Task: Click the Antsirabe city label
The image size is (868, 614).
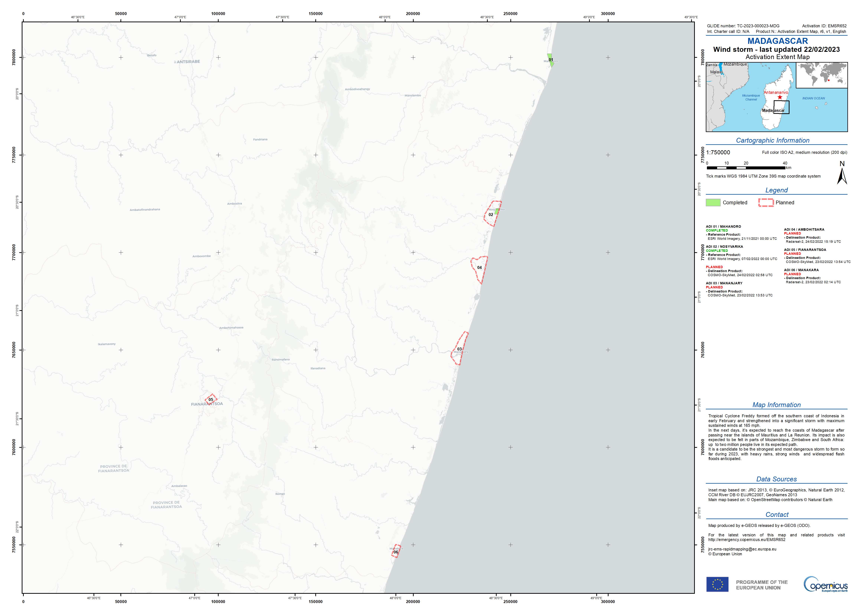Action: (188, 62)
